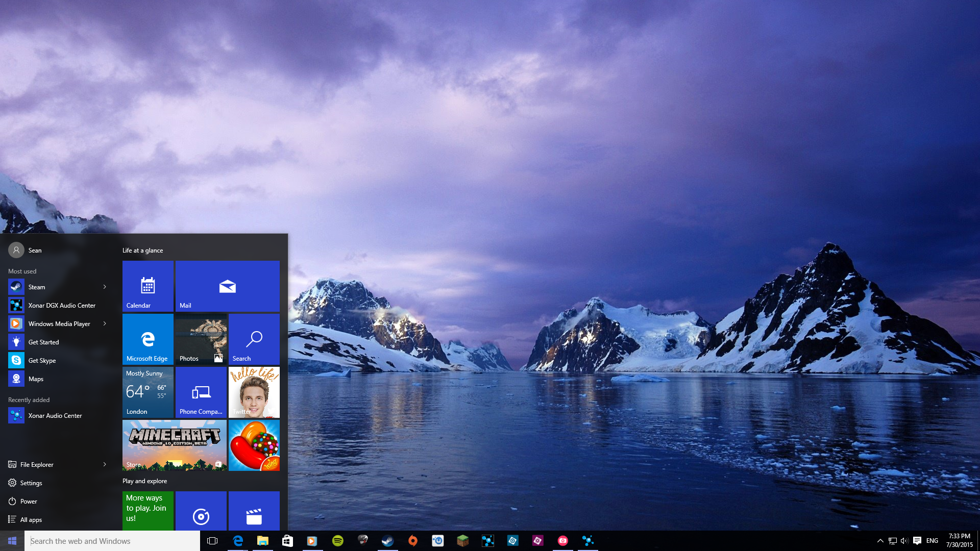
Task: Expand the Windows Media Player submenu
Action: point(105,323)
